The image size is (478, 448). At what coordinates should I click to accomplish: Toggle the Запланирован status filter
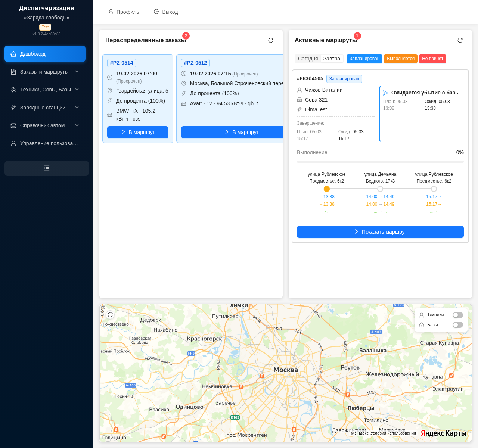[x=364, y=59]
